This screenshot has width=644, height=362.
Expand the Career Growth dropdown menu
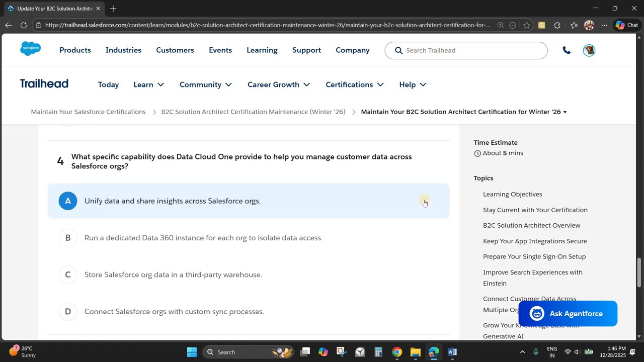coord(279,84)
